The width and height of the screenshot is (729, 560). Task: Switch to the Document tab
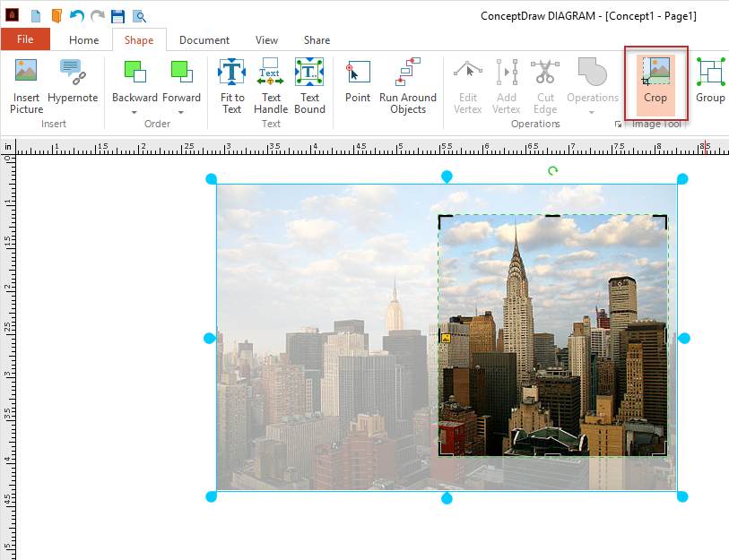204,40
